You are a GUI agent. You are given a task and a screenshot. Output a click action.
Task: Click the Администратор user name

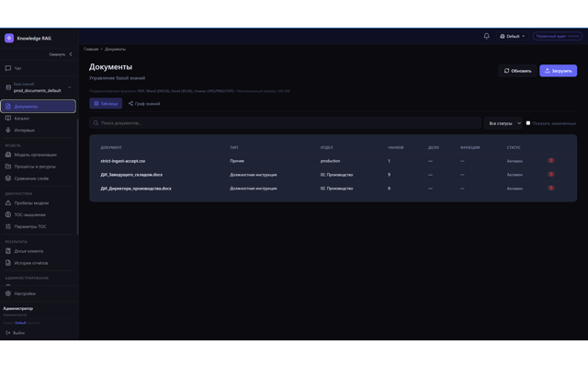pos(18,309)
